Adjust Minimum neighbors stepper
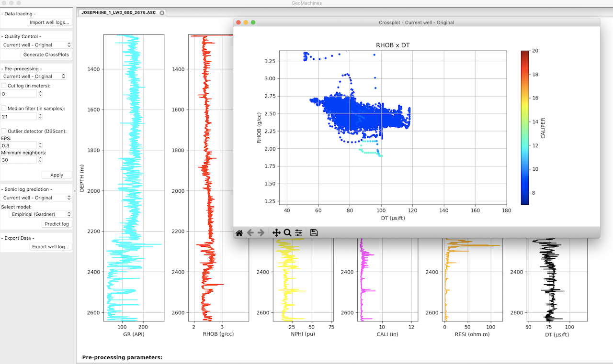 (x=40, y=160)
